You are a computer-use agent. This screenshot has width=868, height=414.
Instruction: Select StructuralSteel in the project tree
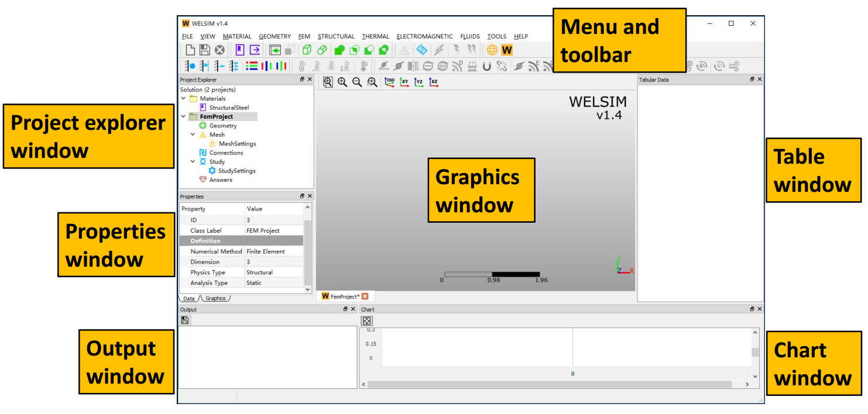point(229,108)
